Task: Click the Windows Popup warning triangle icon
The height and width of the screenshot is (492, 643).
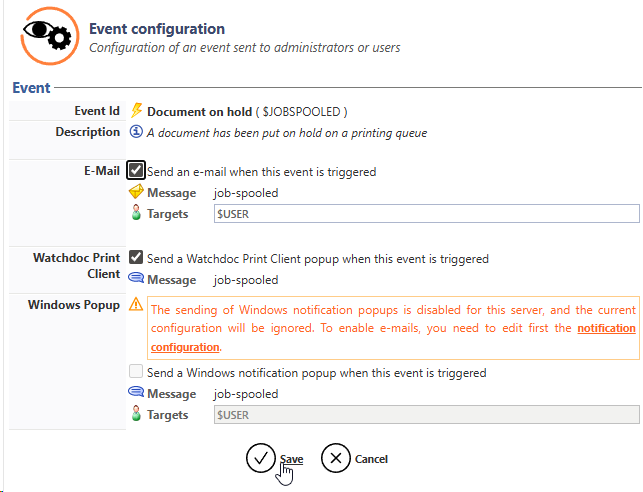Action: point(137,304)
